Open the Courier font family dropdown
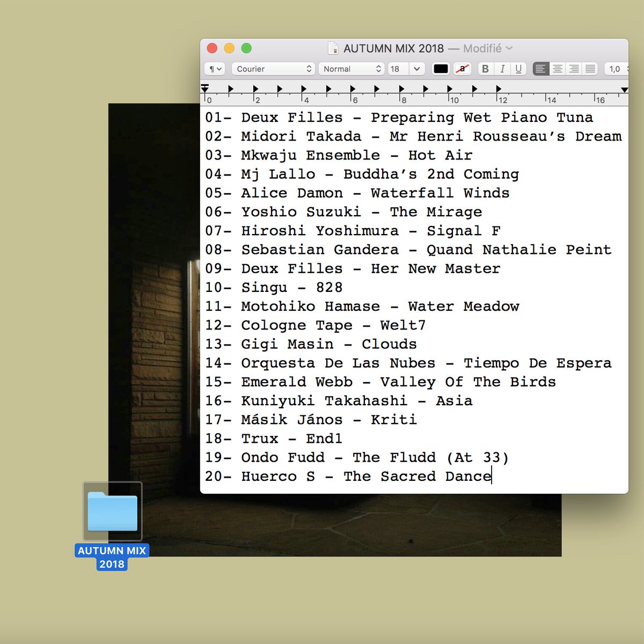 (x=273, y=69)
